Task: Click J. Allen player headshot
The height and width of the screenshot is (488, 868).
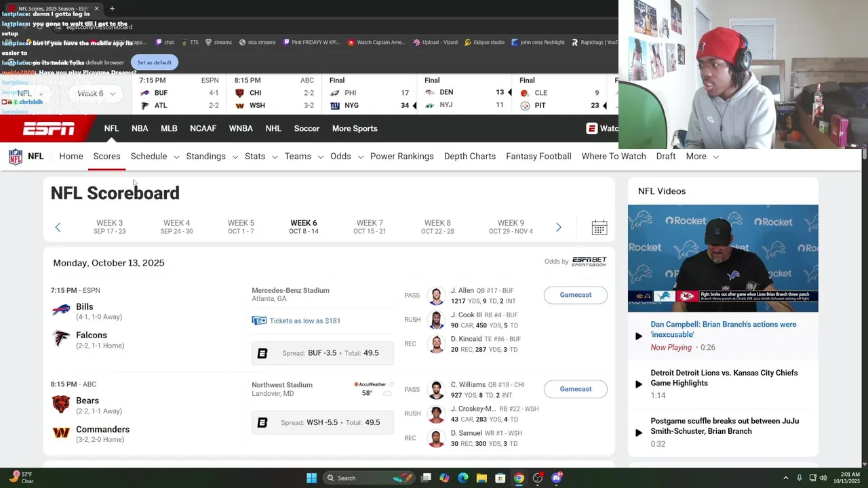Action: coord(436,296)
